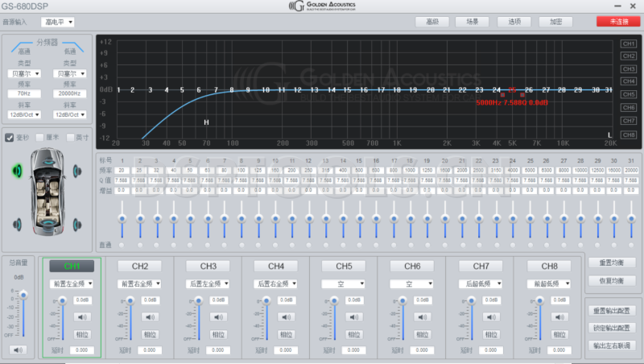
Task: Mute the CH3 channel speaker icon
Action: pos(218,316)
